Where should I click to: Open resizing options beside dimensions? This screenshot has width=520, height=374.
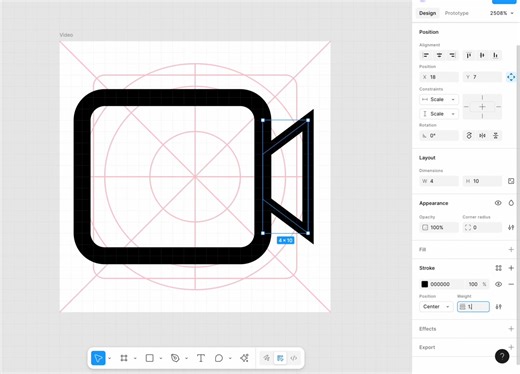click(511, 181)
